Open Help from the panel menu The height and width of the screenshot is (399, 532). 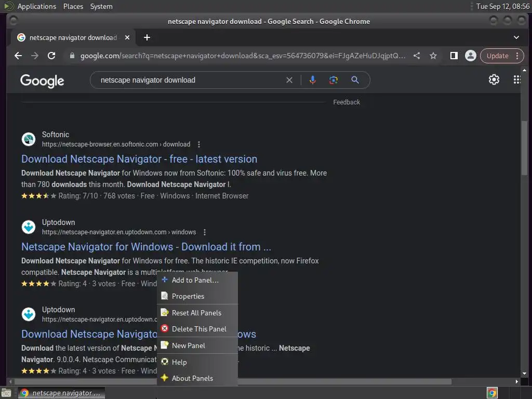(197, 362)
